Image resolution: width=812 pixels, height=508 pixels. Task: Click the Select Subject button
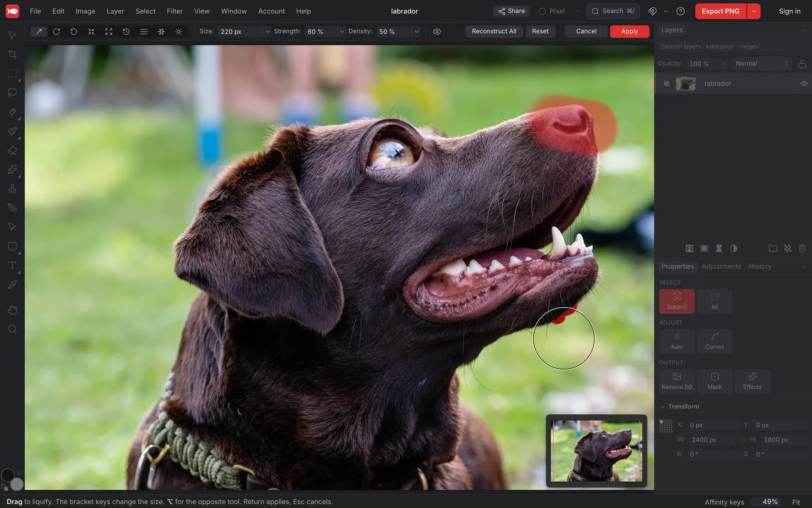(677, 301)
